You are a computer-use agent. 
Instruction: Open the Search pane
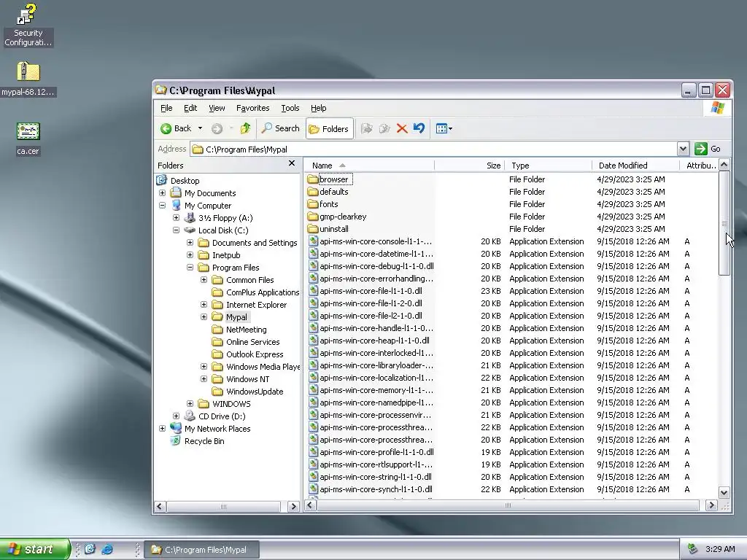click(281, 128)
